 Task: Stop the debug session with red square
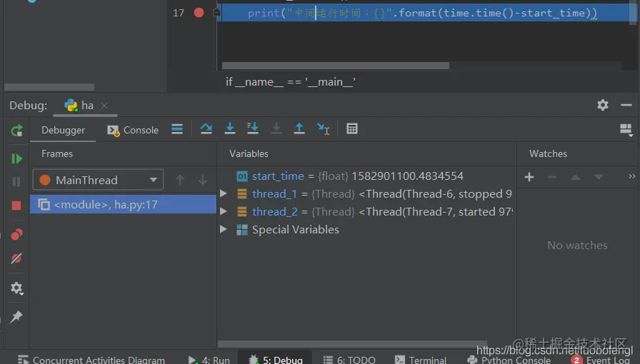point(16,206)
